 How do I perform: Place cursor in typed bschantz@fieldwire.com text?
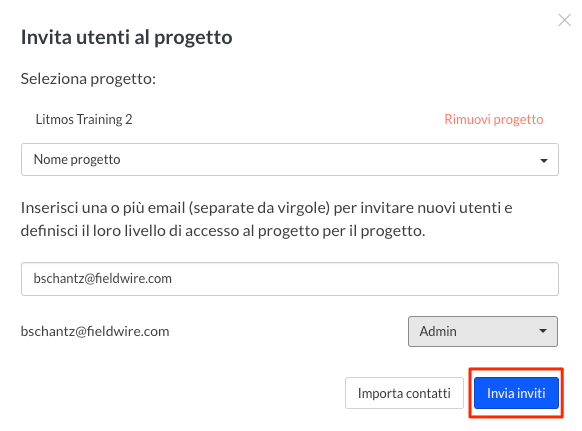(x=102, y=279)
